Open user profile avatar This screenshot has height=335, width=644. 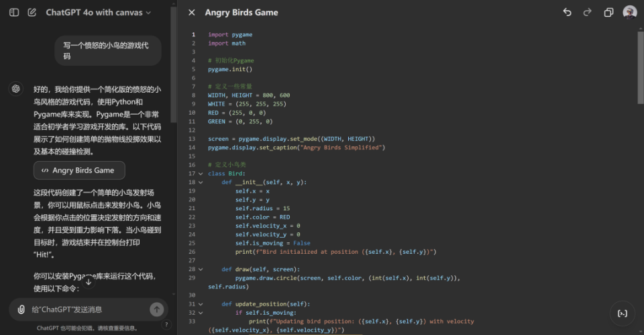tap(630, 12)
